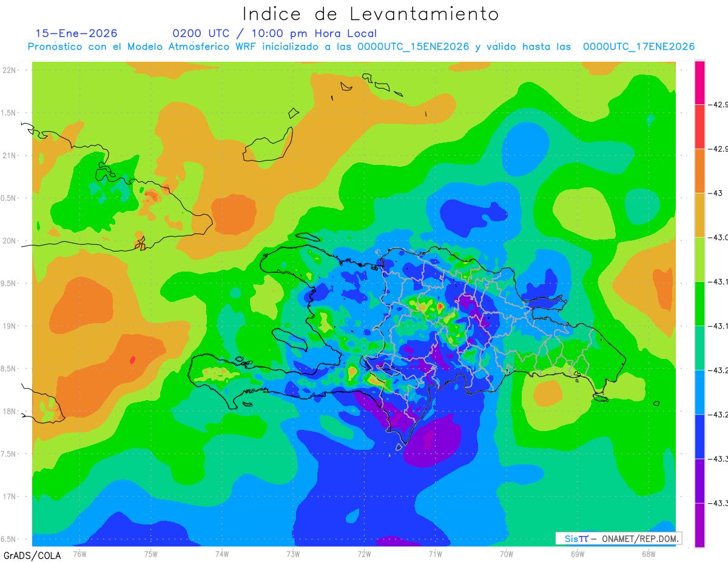Click the royal blue color scale swatch

(x=699, y=437)
